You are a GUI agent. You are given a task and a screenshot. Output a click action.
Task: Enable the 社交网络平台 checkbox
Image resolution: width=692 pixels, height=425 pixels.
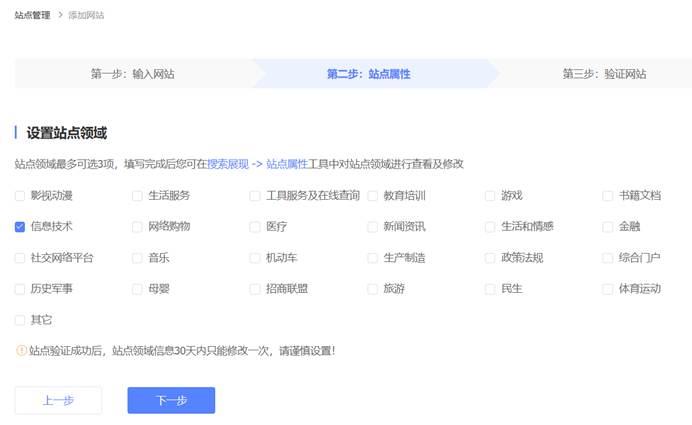(20, 258)
